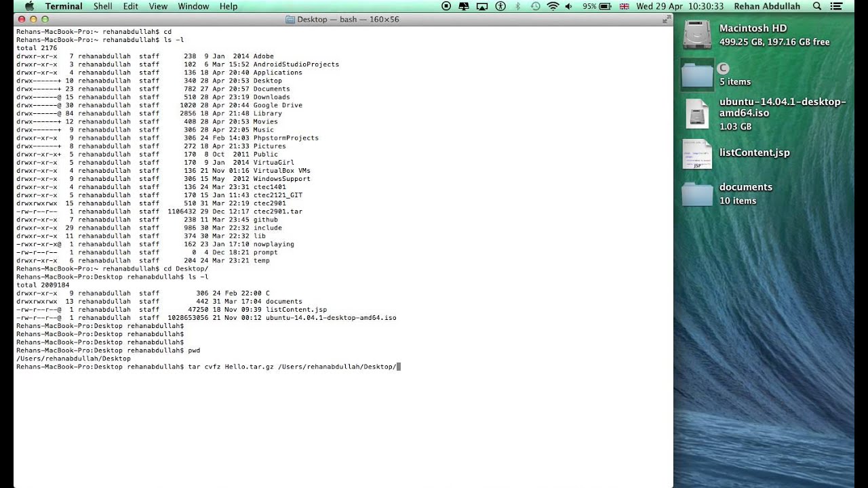Select the listContent.jsp file icon
The image size is (868, 488).
(x=697, y=154)
